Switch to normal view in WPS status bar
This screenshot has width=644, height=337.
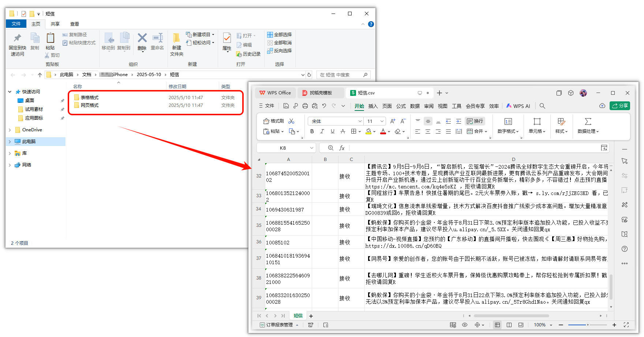[x=497, y=325]
